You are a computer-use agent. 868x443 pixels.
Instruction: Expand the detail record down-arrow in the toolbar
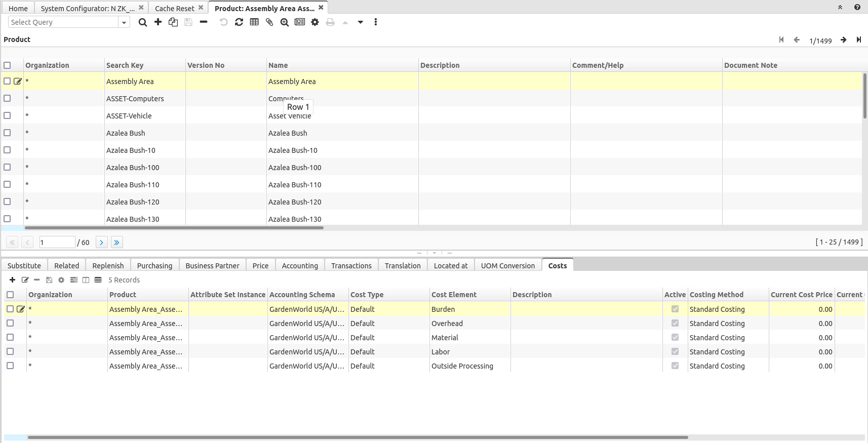point(361,22)
